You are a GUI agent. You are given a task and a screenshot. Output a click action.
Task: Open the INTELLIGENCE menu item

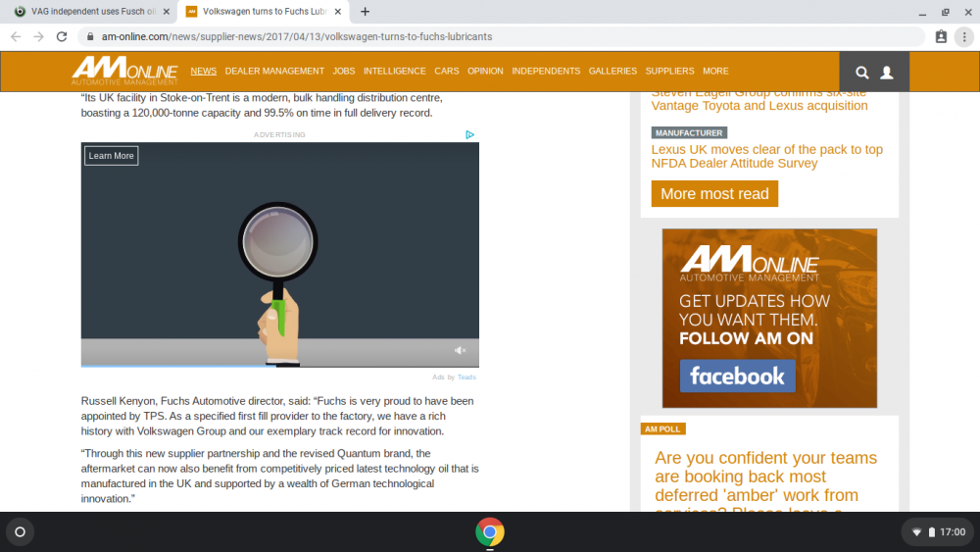click(394, 72)
